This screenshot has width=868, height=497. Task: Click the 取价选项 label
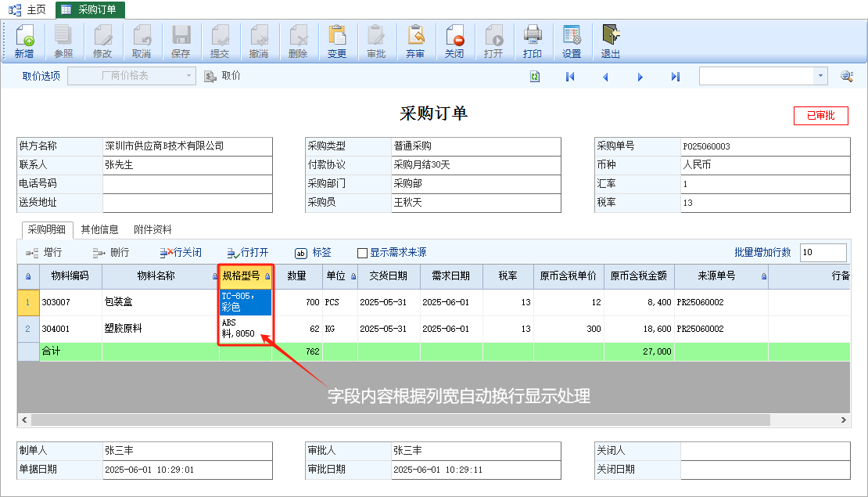[x=41, y=77]
